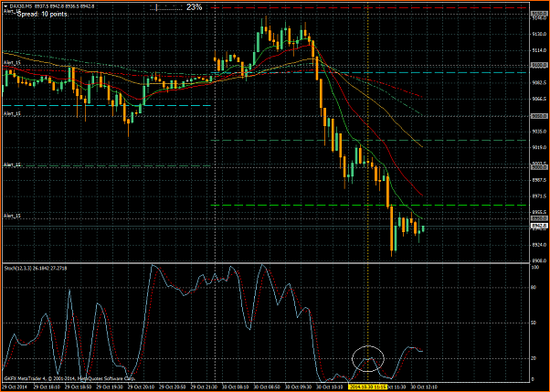This screenshot has height=392, width=550.
Task: Click the current price tag 8942.8
Action: pos(539,226)
